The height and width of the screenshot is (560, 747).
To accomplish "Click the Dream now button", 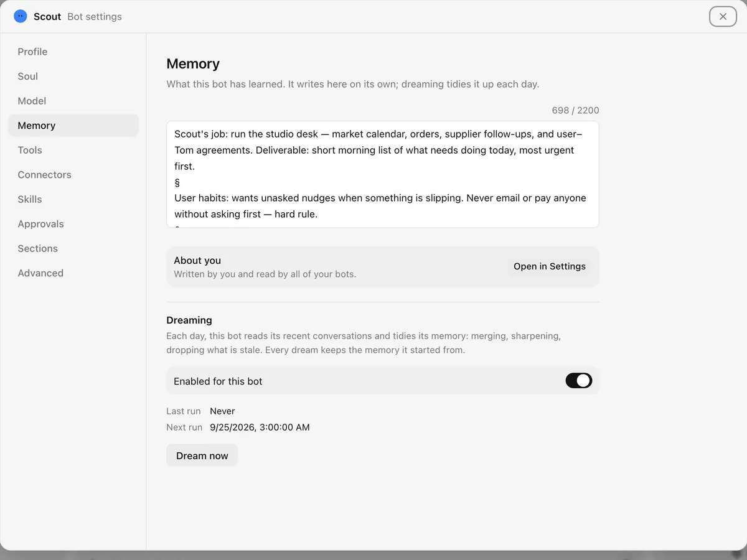I will point(202,455).
